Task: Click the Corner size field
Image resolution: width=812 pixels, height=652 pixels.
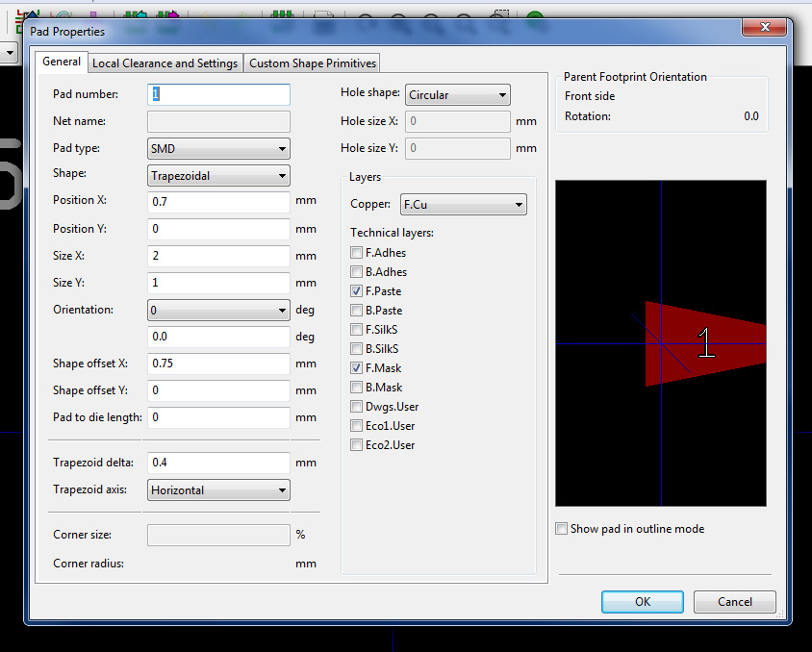Action: tap(218, 535)
